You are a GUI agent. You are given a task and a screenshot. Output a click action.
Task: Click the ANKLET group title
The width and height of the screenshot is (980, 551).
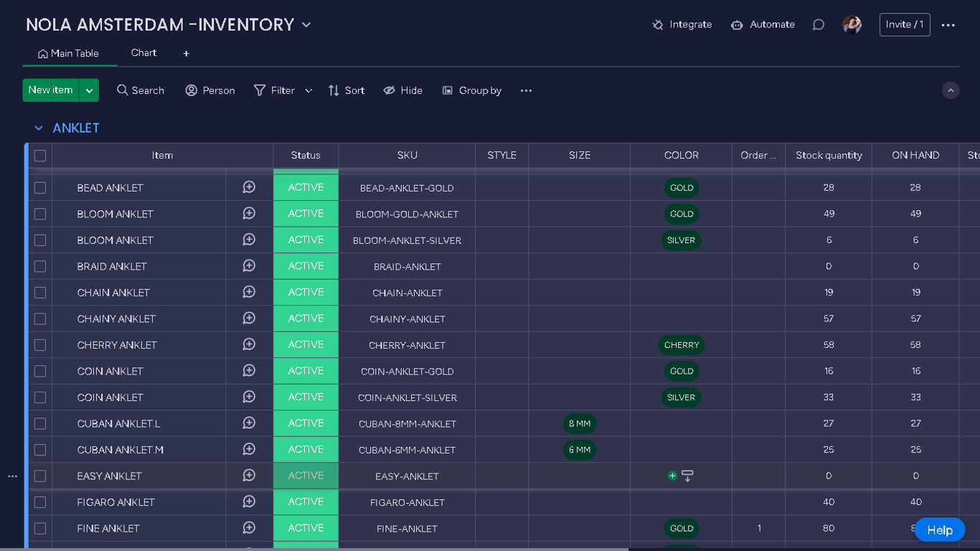pos(76,128)
